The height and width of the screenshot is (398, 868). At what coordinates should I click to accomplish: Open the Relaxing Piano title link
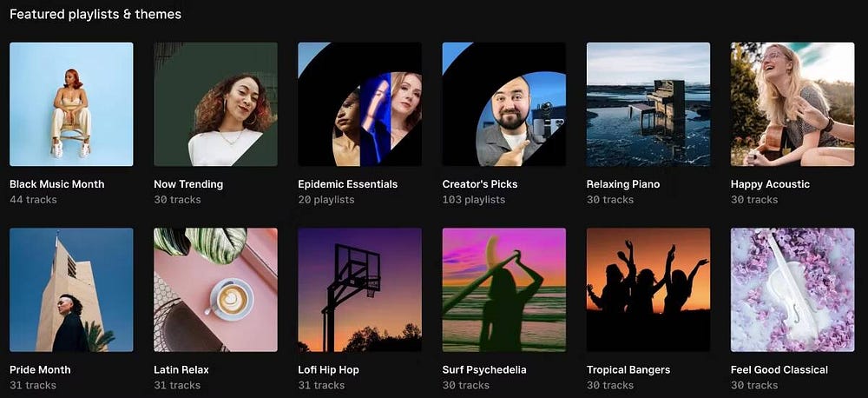[623, 184]
